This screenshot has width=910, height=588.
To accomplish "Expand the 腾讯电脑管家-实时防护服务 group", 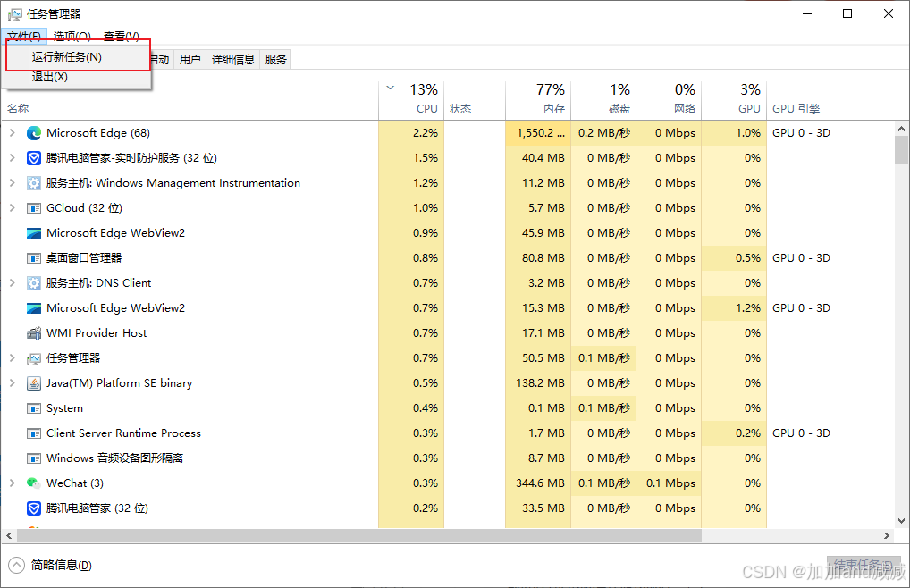I will (13, 158).
